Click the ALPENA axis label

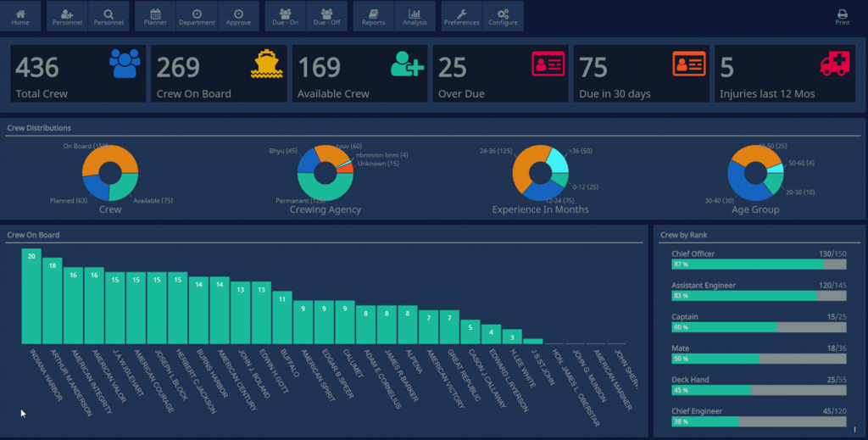tap(414, 361)
